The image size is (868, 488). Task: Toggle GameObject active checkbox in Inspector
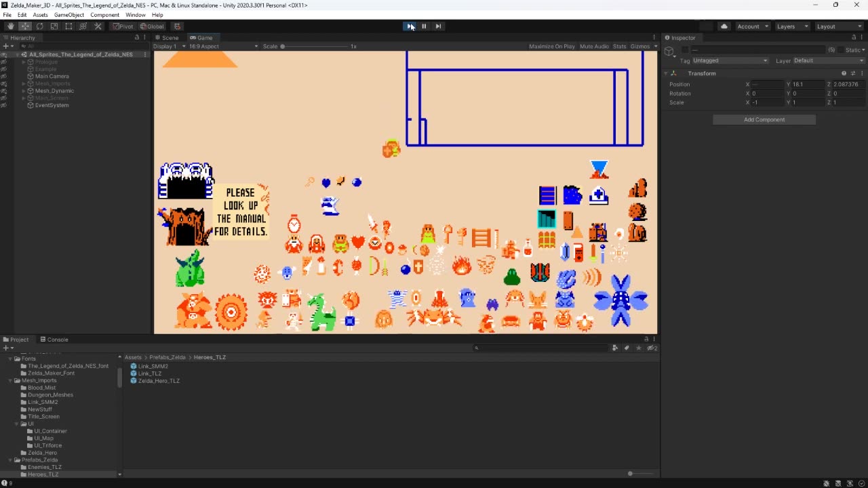tap(685, 50)
